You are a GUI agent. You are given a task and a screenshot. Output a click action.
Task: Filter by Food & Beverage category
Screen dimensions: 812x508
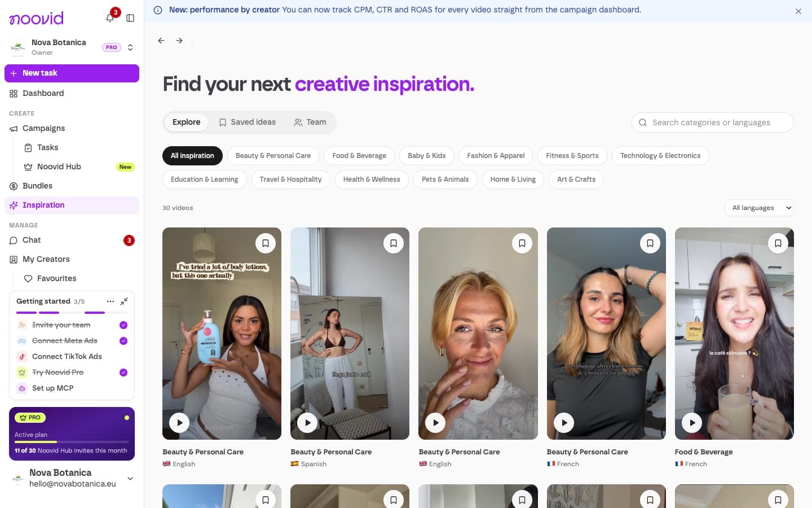[x=359, y=156]
